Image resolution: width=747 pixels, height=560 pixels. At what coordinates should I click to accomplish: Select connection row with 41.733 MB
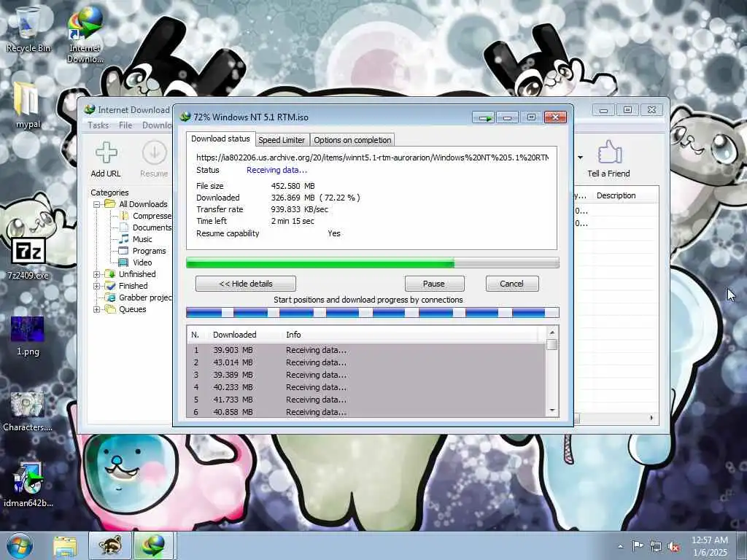(366, 400)
